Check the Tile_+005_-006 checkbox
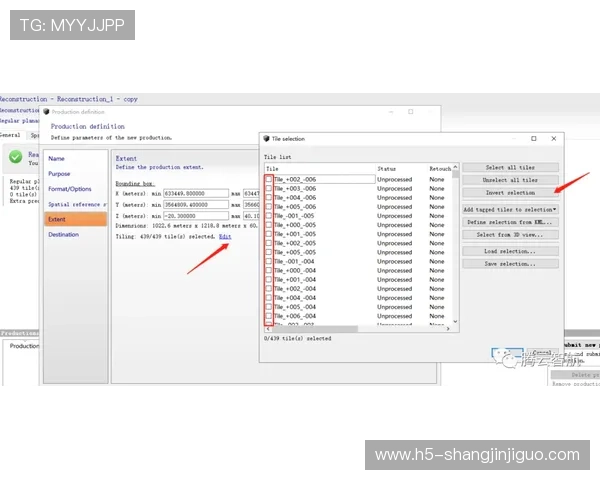The width and height of the screenshot is (600, 480). (269, 207)
